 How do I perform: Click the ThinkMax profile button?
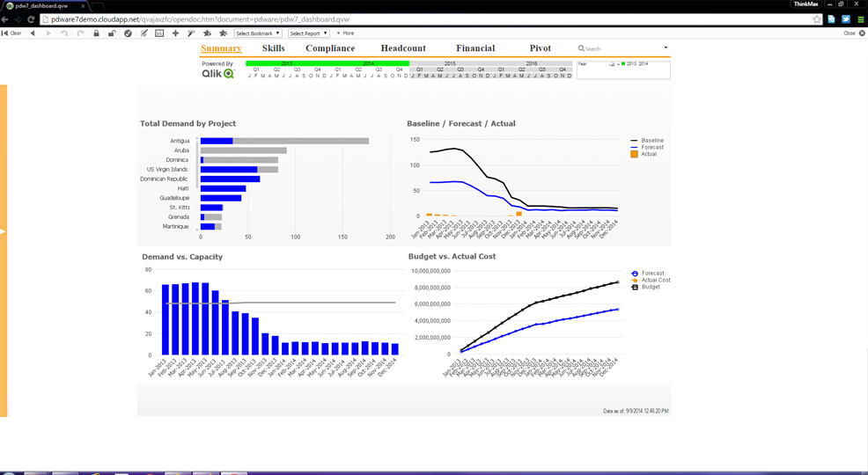[806, 4]
